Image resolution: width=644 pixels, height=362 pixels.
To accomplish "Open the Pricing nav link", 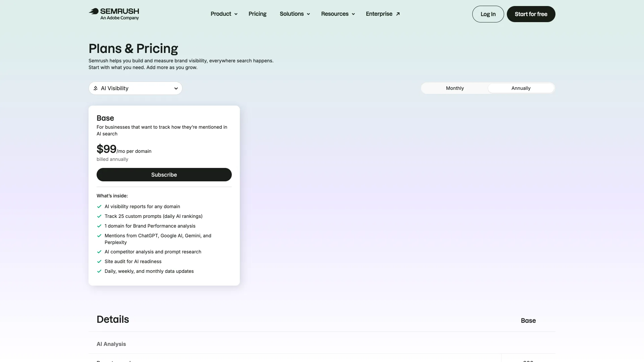I will tap(257, 14).
